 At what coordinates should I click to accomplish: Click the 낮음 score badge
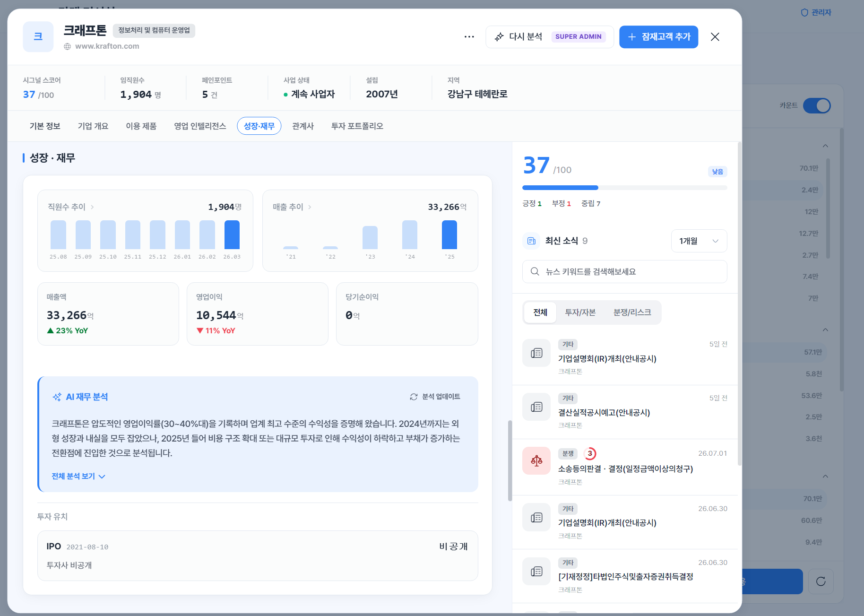(717, 172)
